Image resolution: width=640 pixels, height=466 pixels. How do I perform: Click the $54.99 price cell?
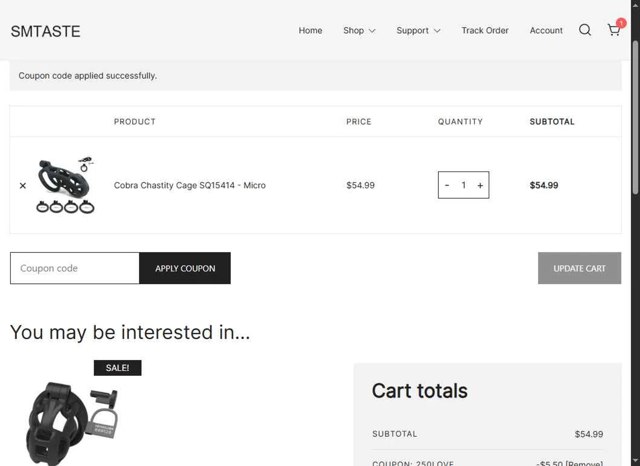(x=360, y=185)
